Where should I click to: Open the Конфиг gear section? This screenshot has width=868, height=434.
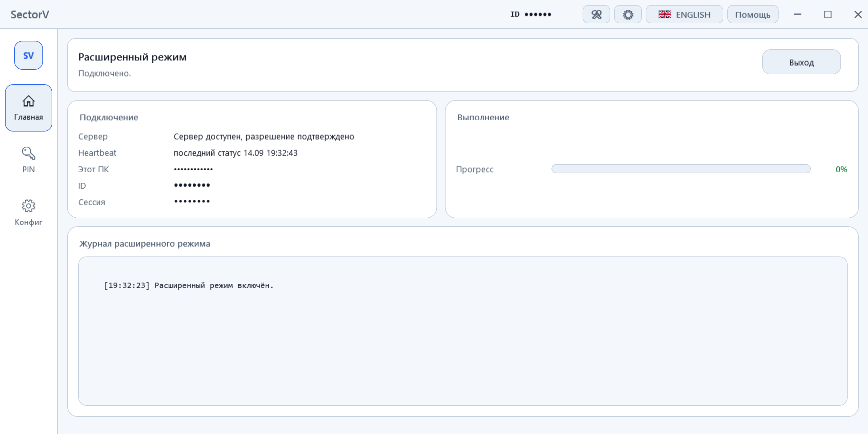pos(29,213)
